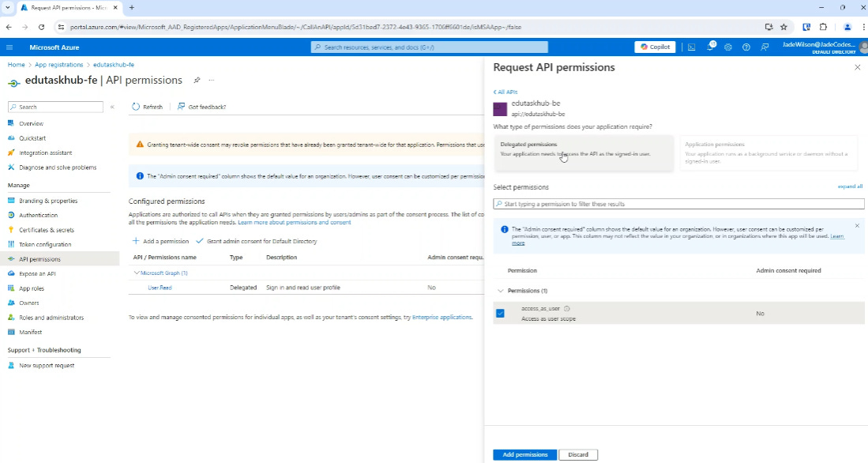Close the Request API permissions panel

pos(858,68)
